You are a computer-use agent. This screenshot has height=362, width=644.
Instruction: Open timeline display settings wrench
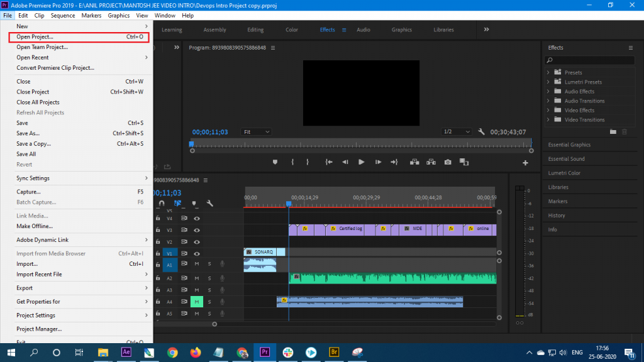click(x=210, y=204)
